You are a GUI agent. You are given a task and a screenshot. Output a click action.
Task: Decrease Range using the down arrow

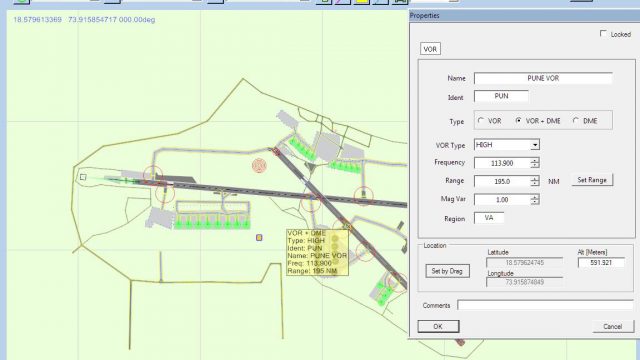coord(535,184)
